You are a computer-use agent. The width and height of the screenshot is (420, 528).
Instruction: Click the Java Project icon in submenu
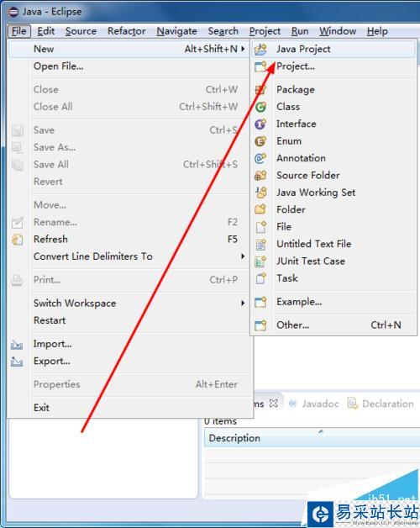260,49
